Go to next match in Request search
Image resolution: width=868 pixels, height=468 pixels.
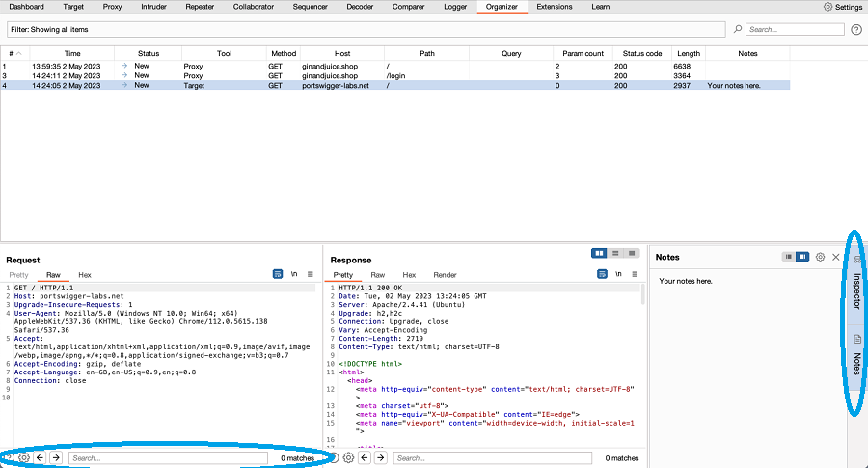[56, 457]
